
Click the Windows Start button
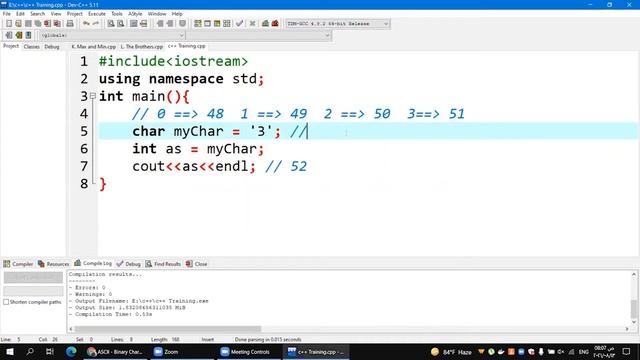coord(10,351)
